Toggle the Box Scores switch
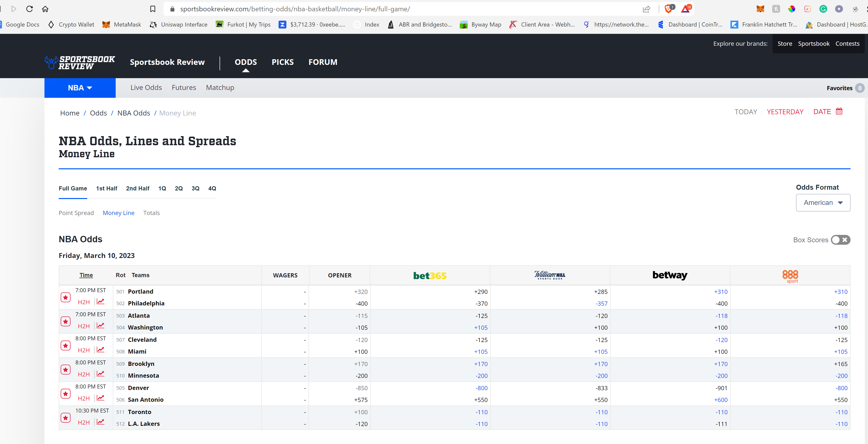Image resolution: width=868 pixels, height=444 pixels. point(840,240)
